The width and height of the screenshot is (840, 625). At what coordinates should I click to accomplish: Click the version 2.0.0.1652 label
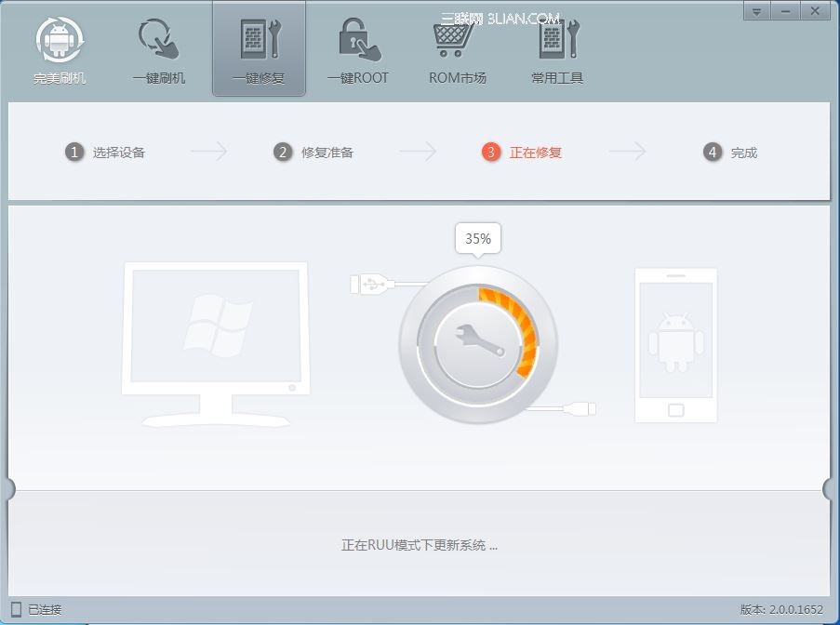click(781, 609)
